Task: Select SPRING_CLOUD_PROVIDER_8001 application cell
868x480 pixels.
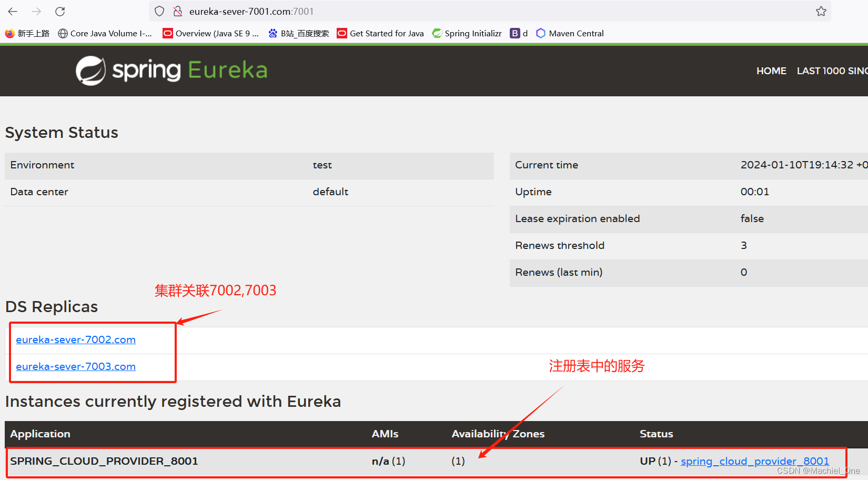Action: 104,461
